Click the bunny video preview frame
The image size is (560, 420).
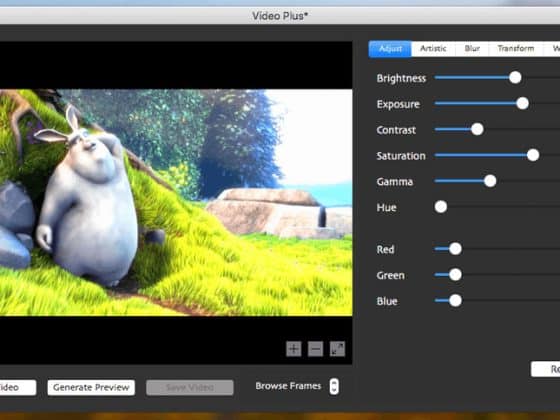pyautogui.click(x=176, y=202)
